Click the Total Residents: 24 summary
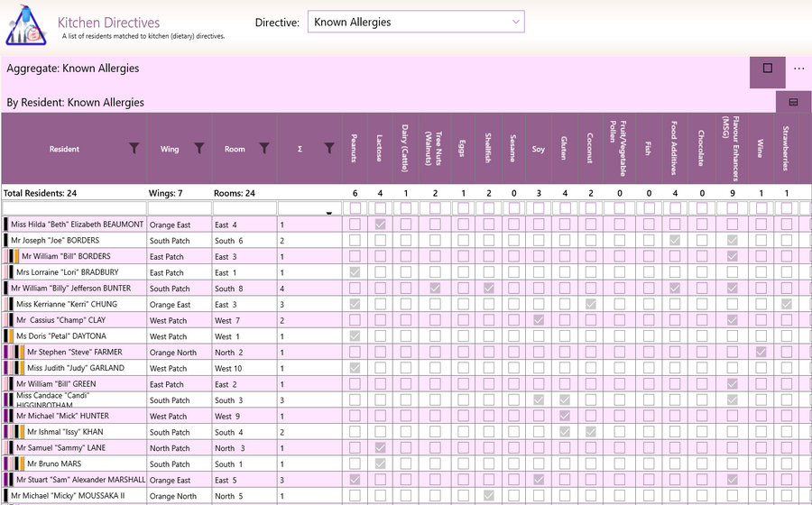The height and width of the screenshot is (505, 812). [40, 194]
